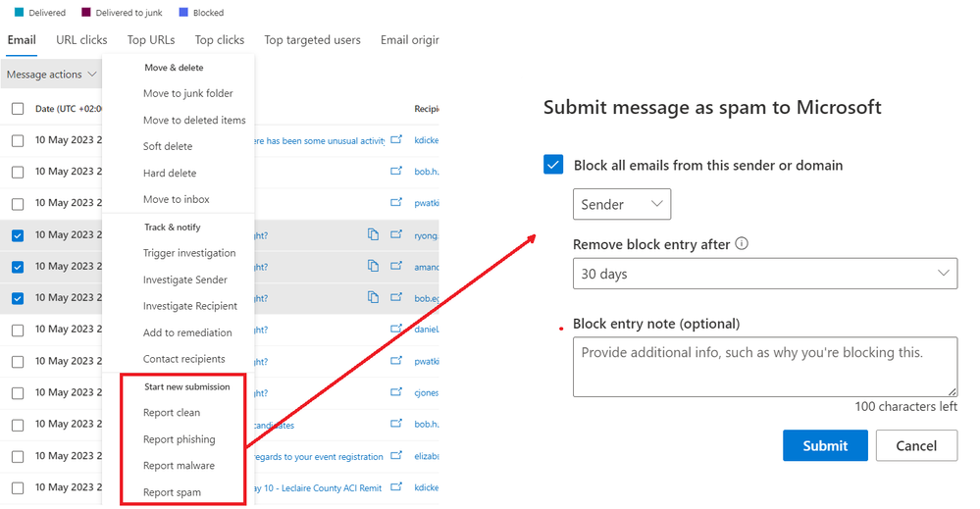This screenshot has height=509, width=980.
Task: Uncheck the amanc row checkbox
Action: [x=18, y=267]
